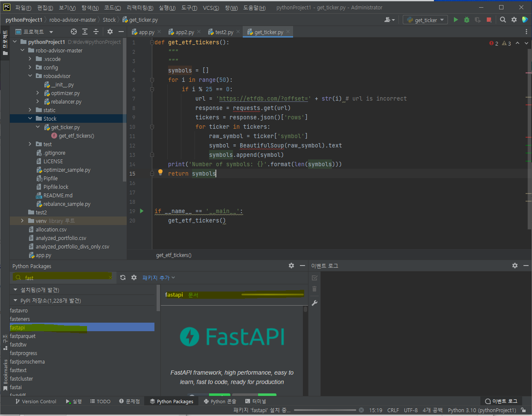Stop the running process with the red square
Image resolution: width=532 pixels, height=416 pixels.
pos(489,20)
